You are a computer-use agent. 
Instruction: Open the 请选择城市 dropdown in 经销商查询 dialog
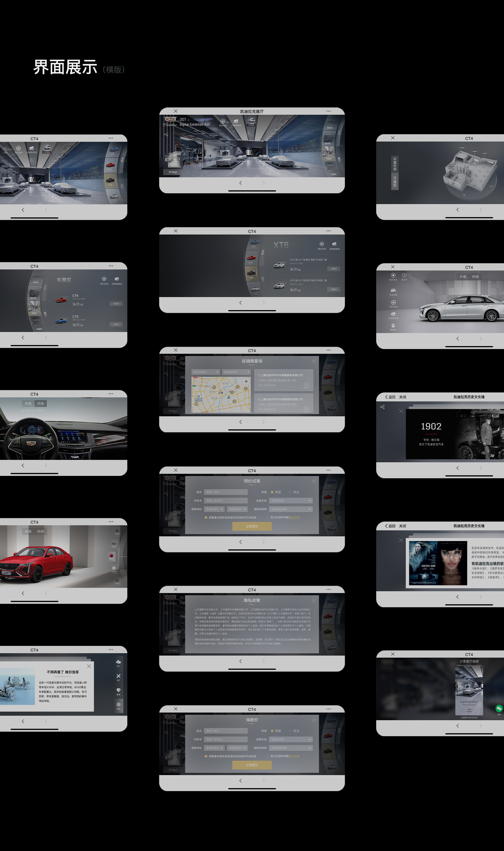pyautogui.click(x=237, y=372)
